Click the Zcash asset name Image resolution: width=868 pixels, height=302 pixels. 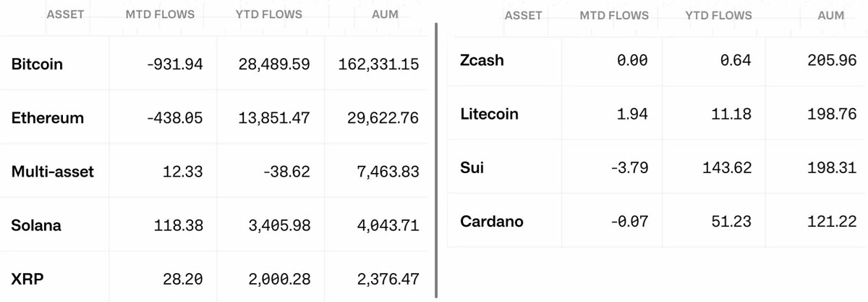482,60
